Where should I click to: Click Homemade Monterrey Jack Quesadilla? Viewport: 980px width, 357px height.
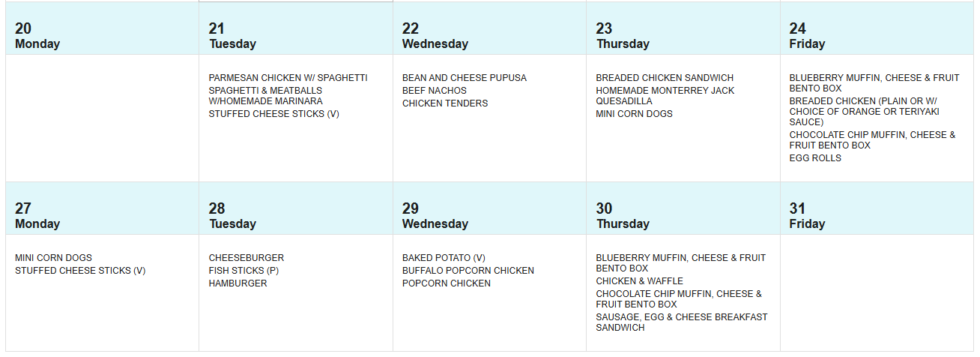point(665,96)
